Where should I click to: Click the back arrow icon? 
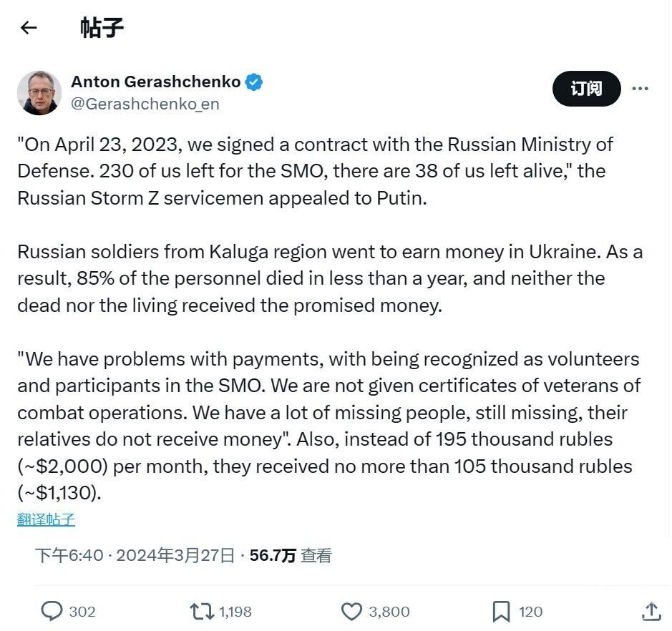pyautogui.click(x=28, y=28)
